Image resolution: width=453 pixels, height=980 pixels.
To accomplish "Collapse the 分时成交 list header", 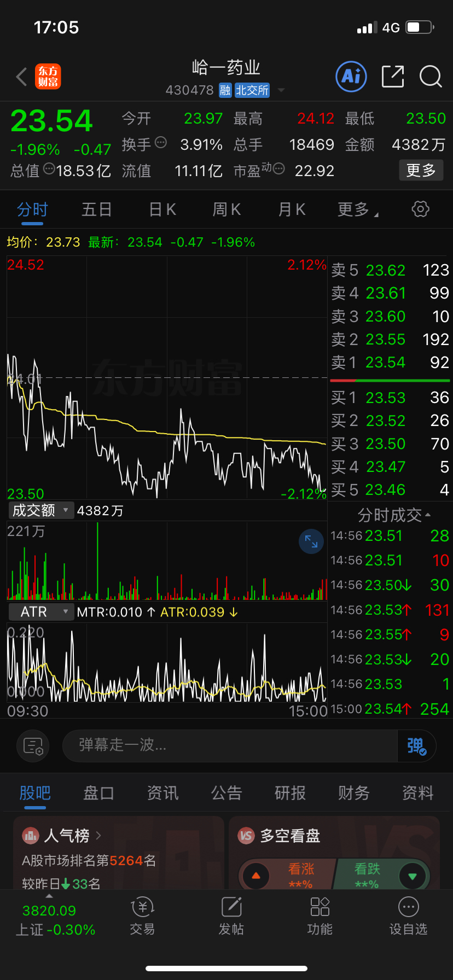I will coord(394,515).
